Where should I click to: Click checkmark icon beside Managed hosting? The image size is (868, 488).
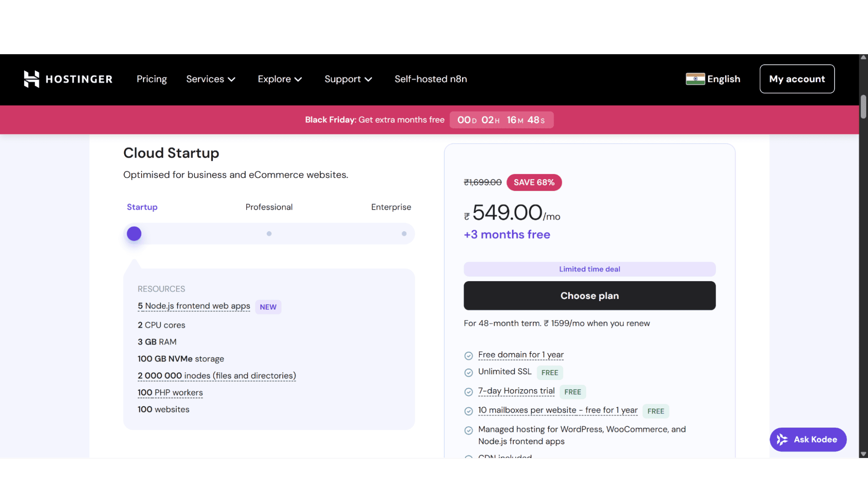pos(469,430)
